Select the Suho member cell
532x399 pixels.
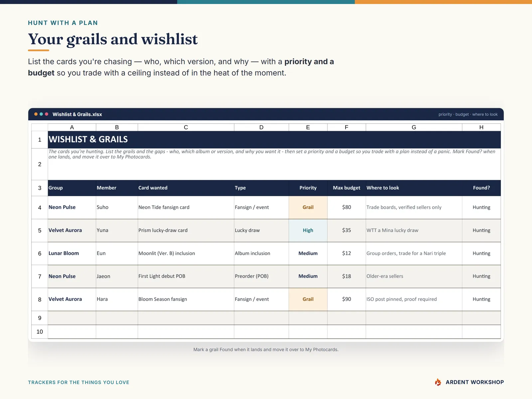[117, 207]
